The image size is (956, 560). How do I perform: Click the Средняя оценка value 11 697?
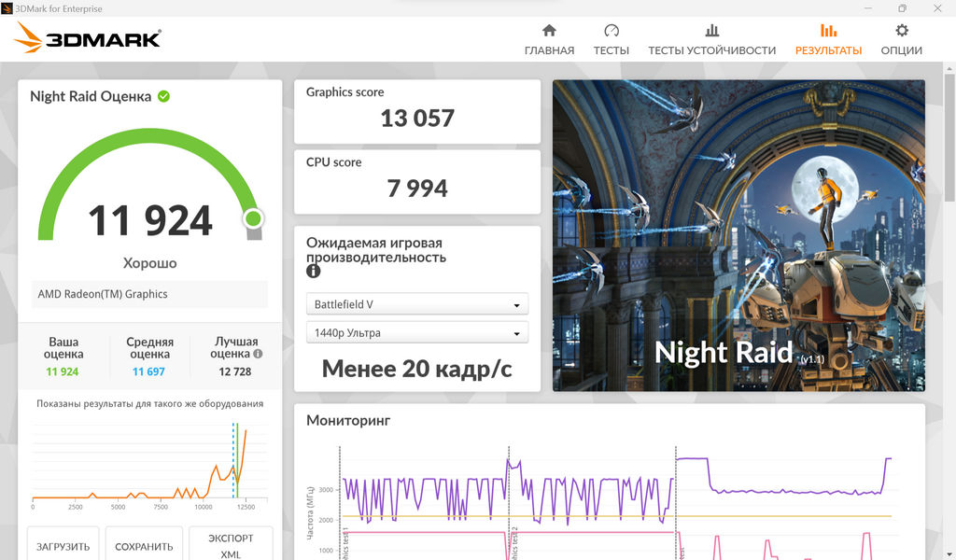pos(149,371)
